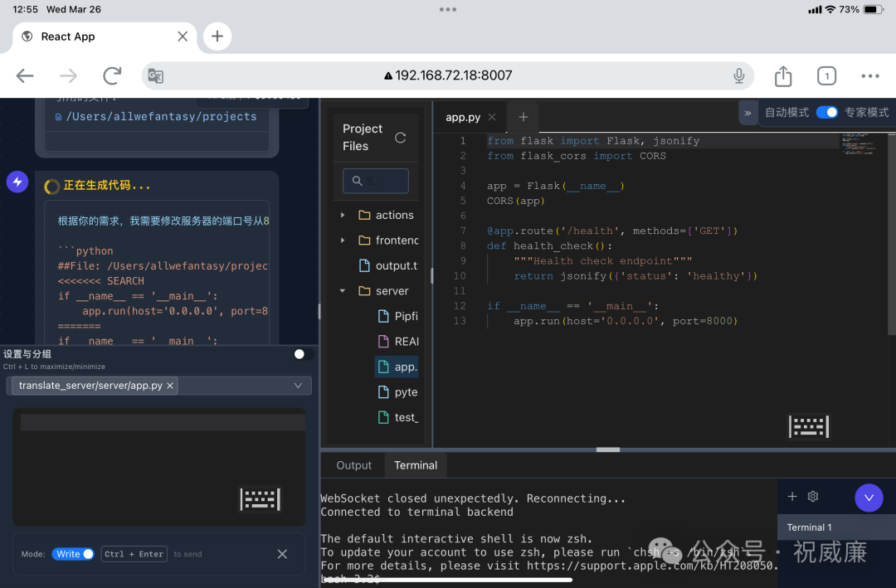Open the keyboard icon in code editor
The width and height of the screenshot is (896, 588).
coord(809,426)
